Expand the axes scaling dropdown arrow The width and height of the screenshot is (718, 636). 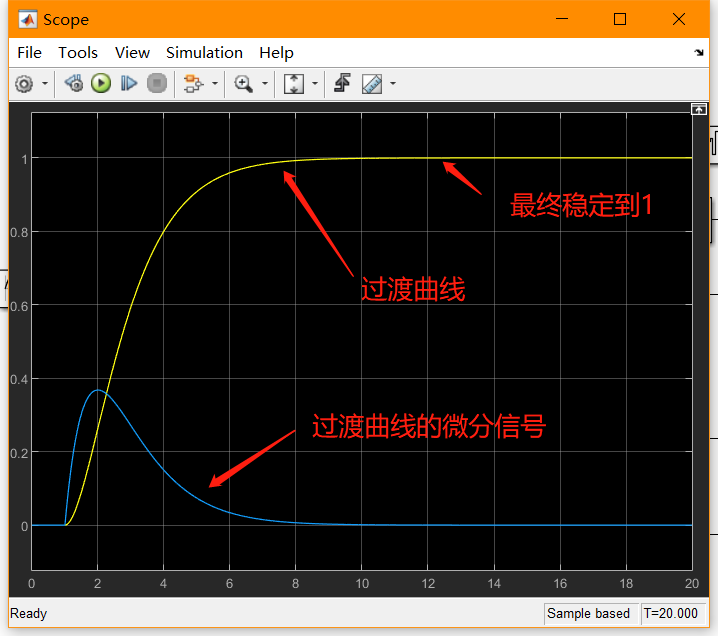tap(315, 84)
